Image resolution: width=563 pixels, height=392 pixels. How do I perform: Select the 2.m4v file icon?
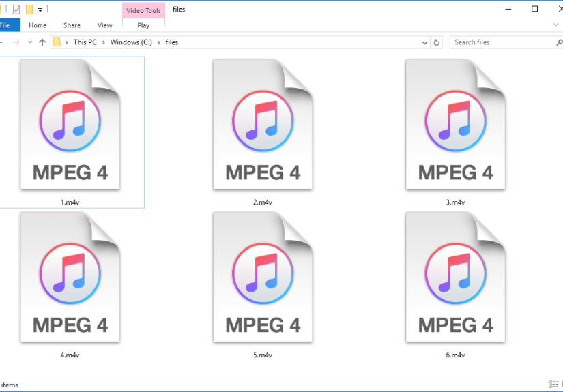point(263,124)
